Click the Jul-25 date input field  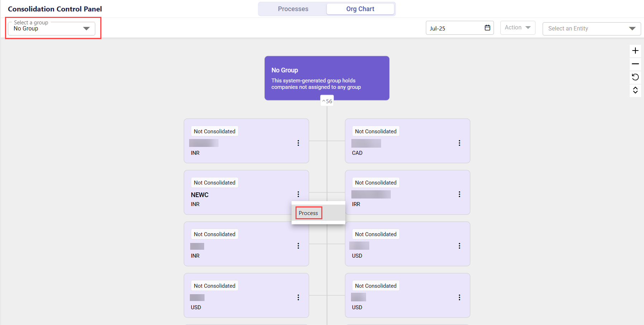pyautogui.click(x=455, y=28)
